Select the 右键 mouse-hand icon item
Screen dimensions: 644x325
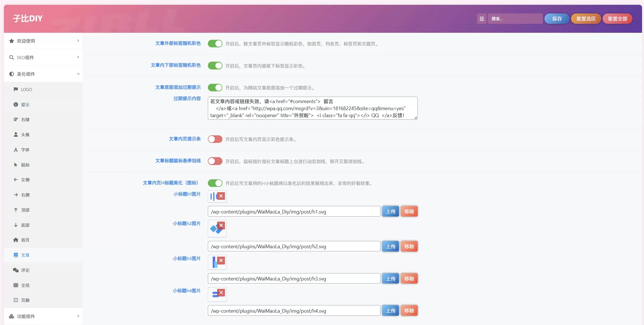click(43, 120)
